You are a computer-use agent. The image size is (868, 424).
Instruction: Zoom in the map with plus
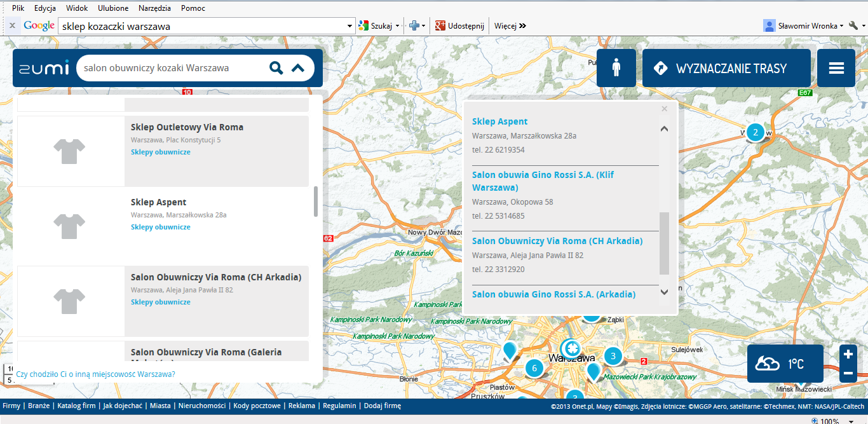coord(848,354)
